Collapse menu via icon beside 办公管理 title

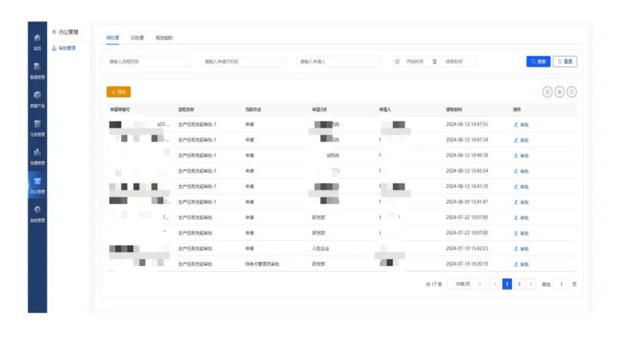pos(54,32)
